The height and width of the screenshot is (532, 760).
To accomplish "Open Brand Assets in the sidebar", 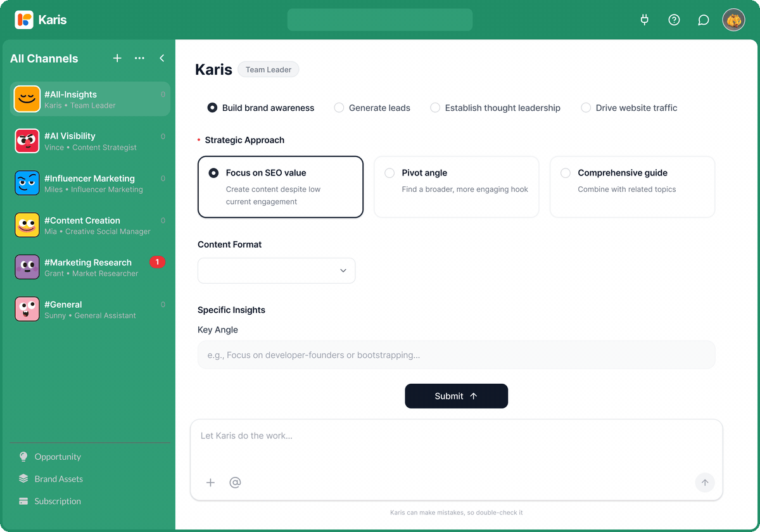I will pos(59,479).
